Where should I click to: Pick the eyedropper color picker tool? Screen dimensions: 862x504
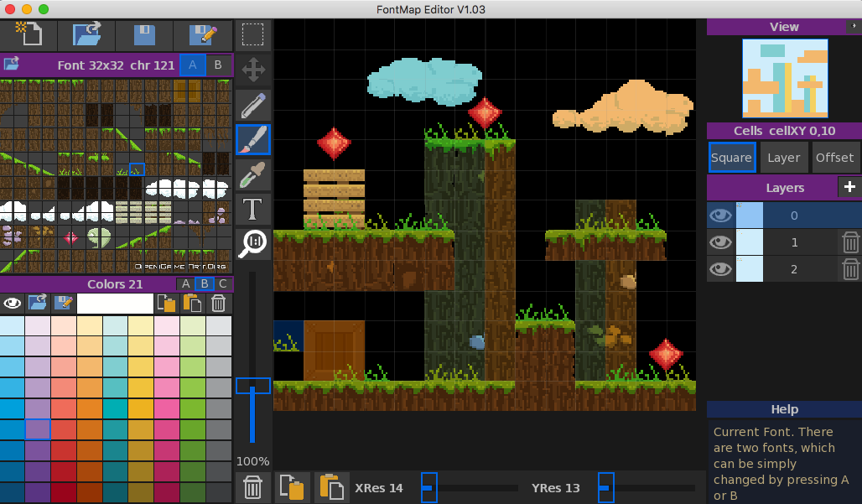[x=252, y=174]
